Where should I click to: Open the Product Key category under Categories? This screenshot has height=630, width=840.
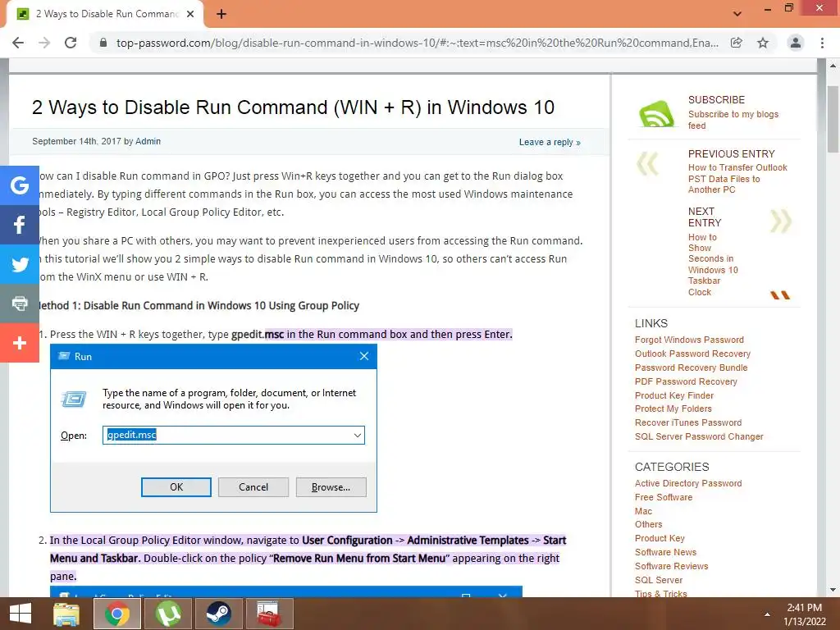pyautogui.click(x=660, y=538)
